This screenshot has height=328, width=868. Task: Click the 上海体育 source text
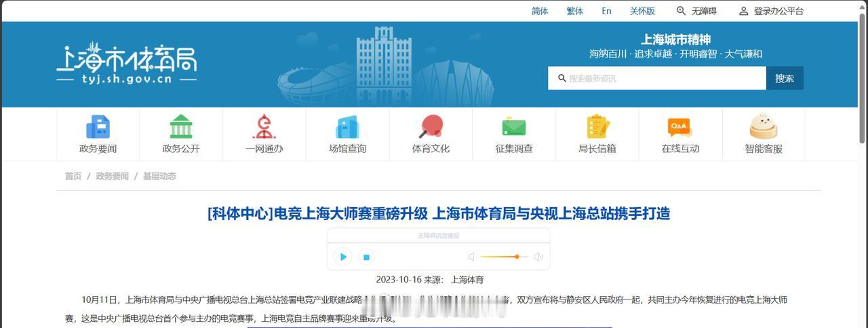point(467,280)
